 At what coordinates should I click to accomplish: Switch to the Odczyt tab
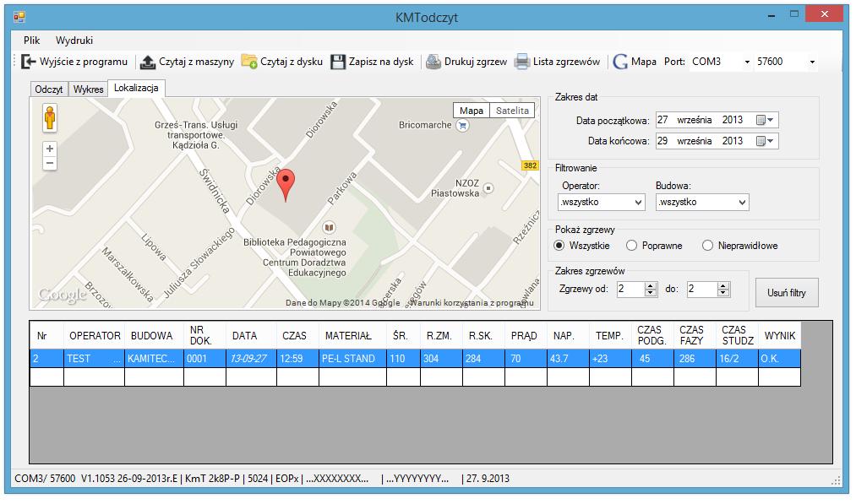[x=48, y=89]
